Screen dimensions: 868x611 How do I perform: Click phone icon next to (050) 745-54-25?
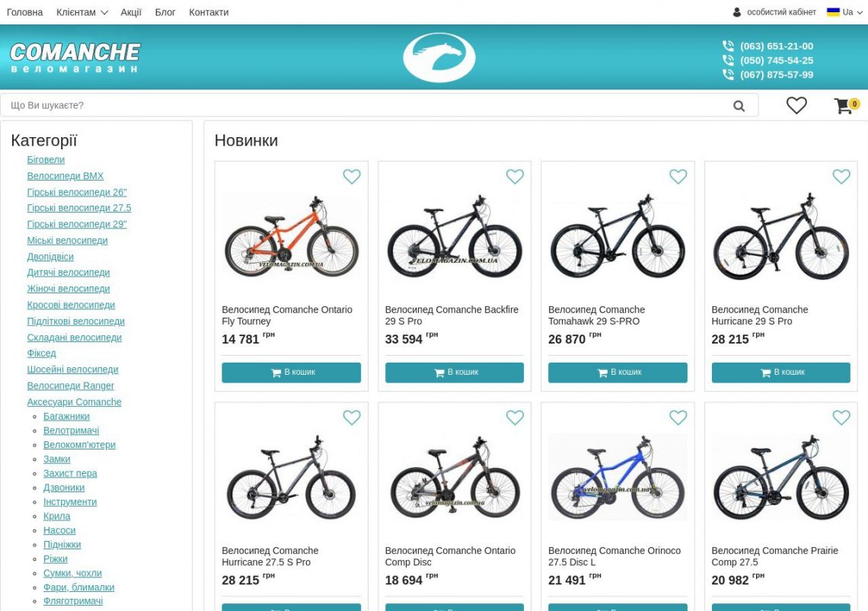pos(728,60)
